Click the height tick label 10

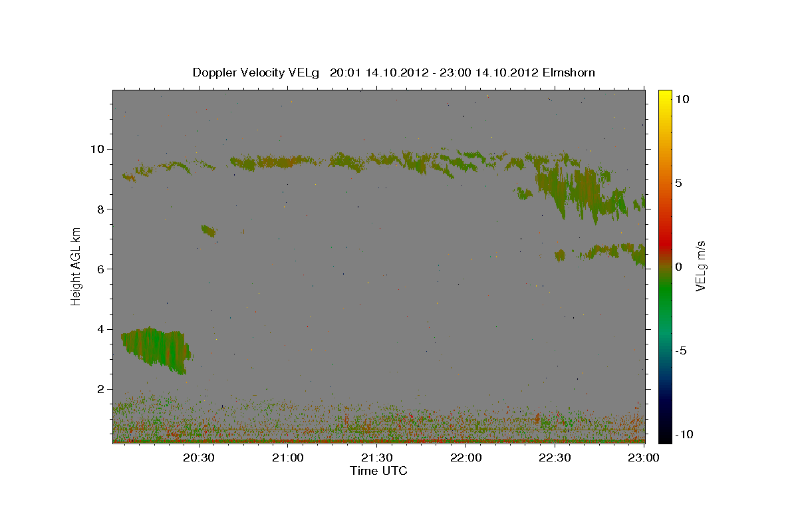pos(98,149)
